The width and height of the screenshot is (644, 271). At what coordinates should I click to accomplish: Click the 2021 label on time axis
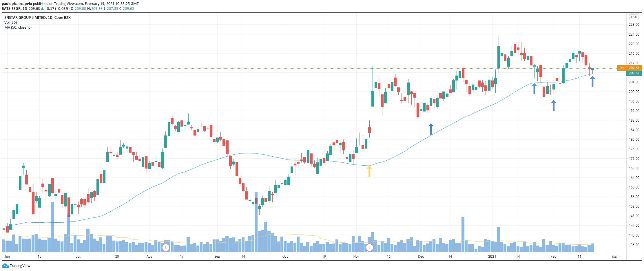492,257
